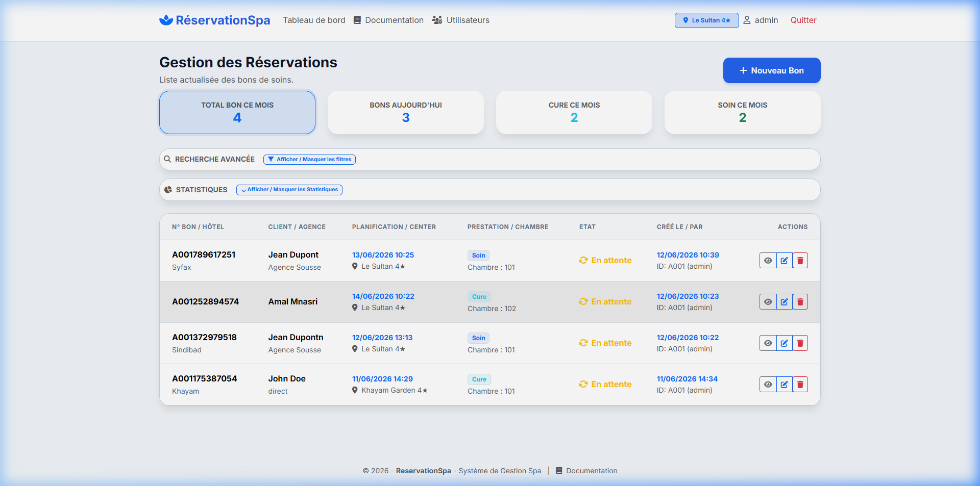The width and height of the screenshot is (980, 486).
Task: Click the RéservationSpa lotus logo
Action: [166, 20]
